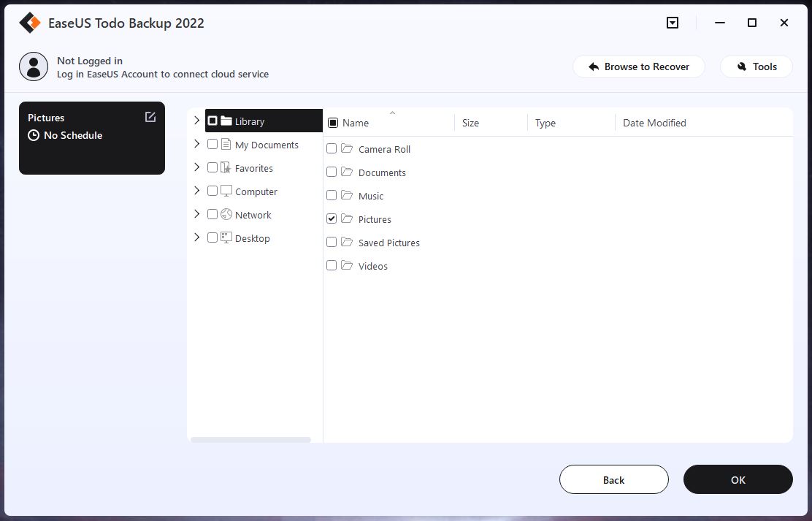Check the Camera Roll checkbox
The height and width of the screenshot is (521, 812).
(x=332, y=149)
